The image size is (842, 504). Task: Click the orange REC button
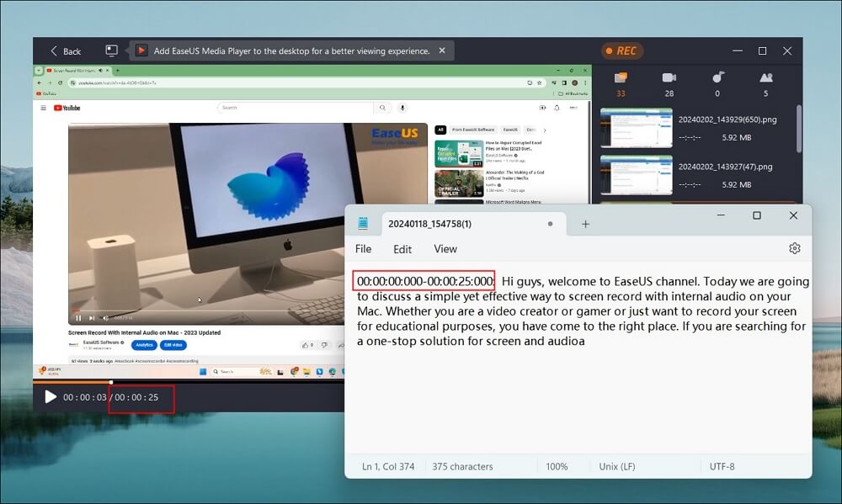[622, 51]
